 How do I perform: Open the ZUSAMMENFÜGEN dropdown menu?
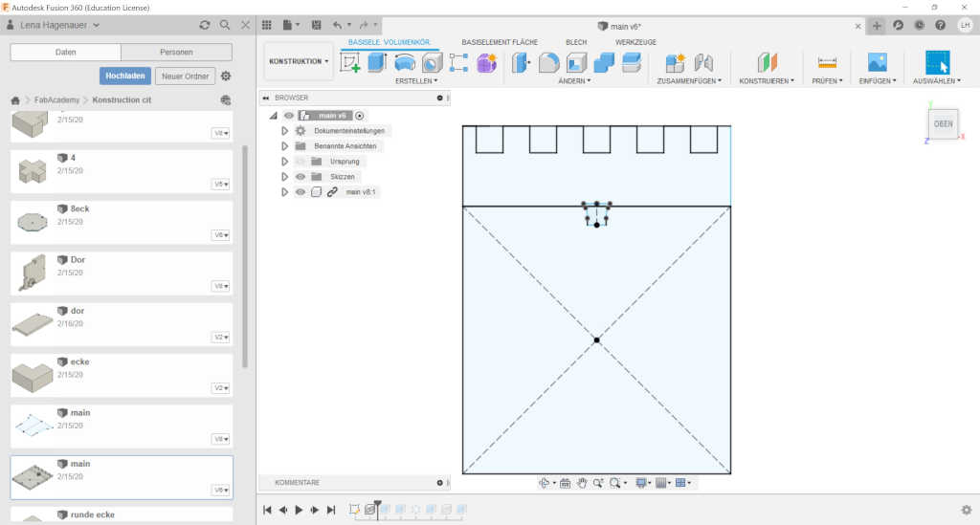click(689, 80)
